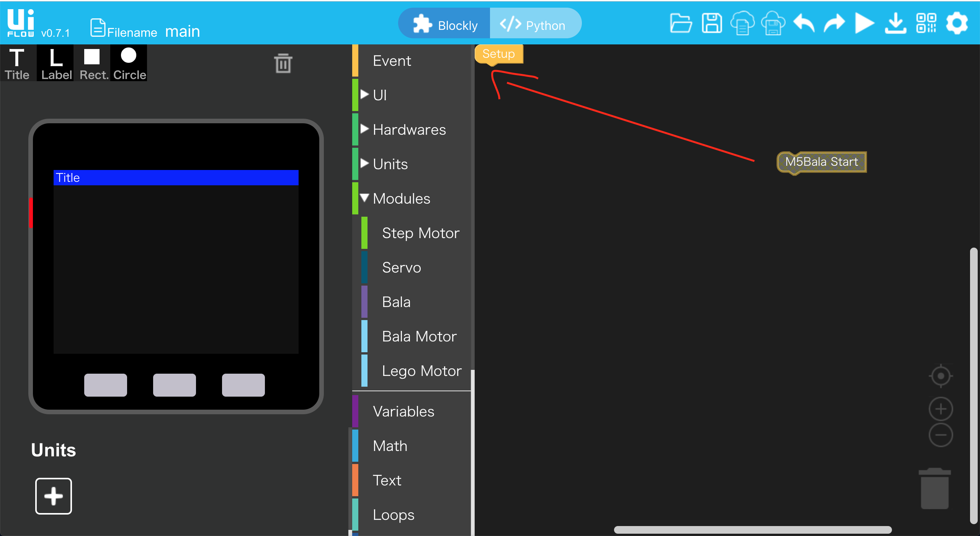Select the Bala Motor module
The image size is (980, 536).
click(419, 336)
